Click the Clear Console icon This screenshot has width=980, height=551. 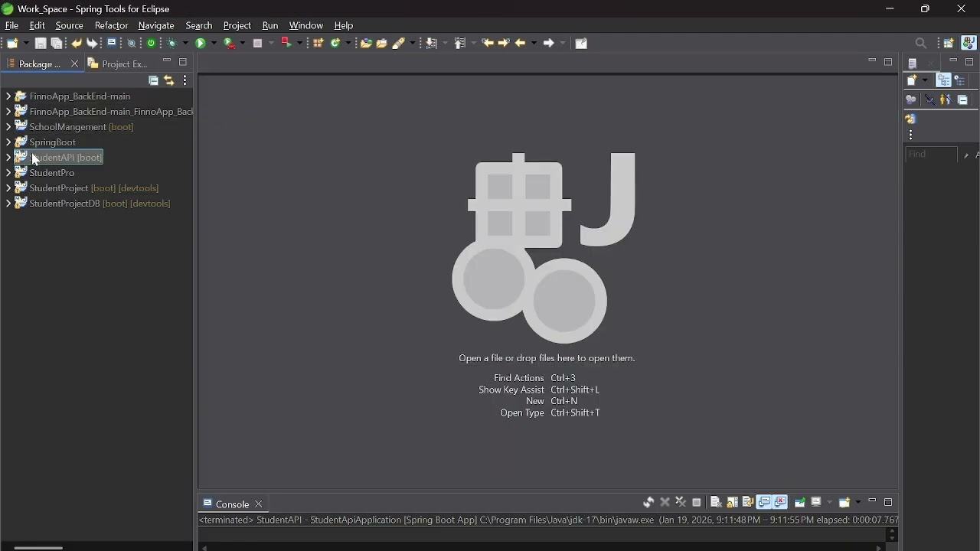coord(716,502)
